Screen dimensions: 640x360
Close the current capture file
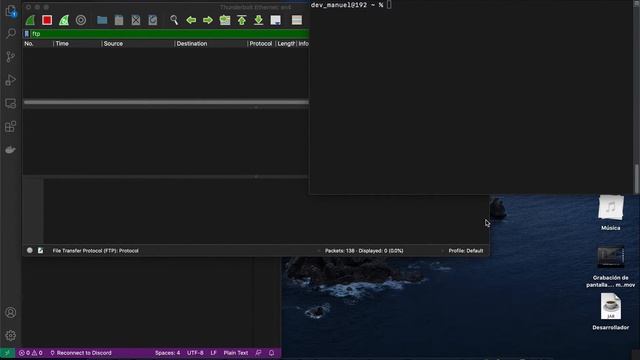136,20
